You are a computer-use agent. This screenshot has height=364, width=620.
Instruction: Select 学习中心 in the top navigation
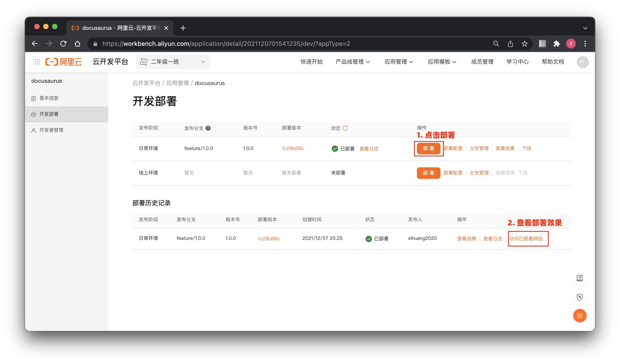(517, 62)
